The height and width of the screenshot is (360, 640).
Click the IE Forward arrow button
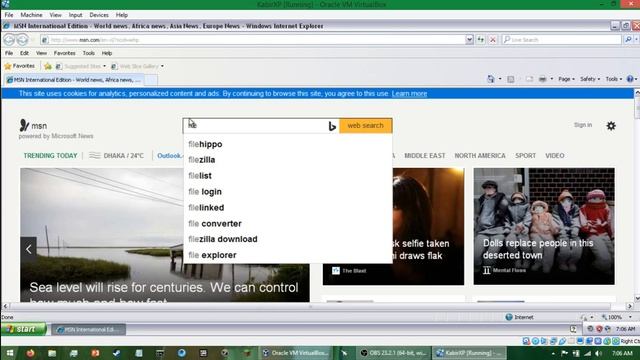(22, 40)
